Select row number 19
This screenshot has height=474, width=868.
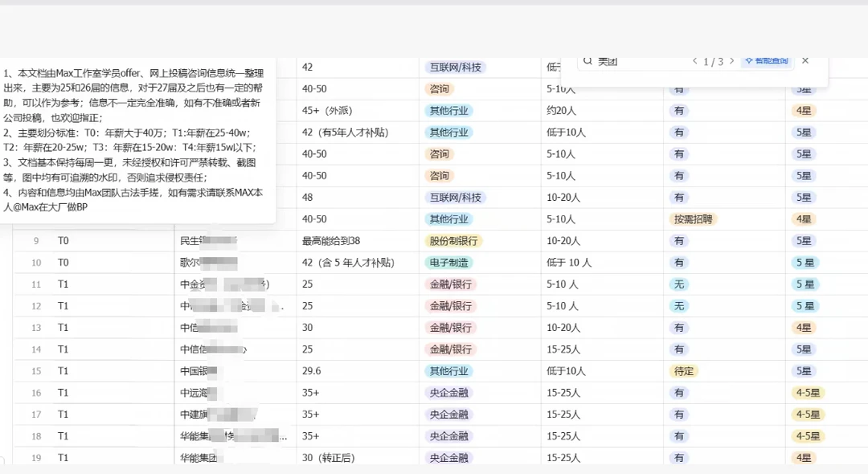pos(36,457)
